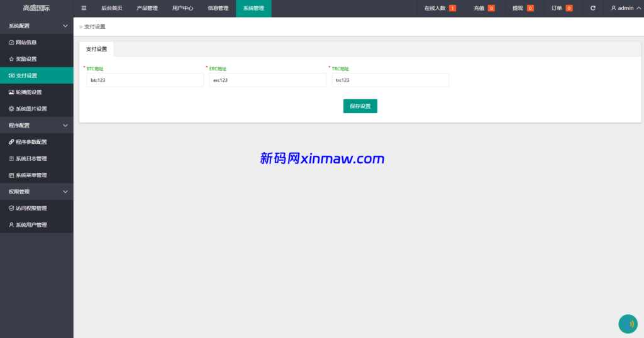Open 奖励设置 in the sidebar
The image size is (644, 338).
(x=36, y=59)
